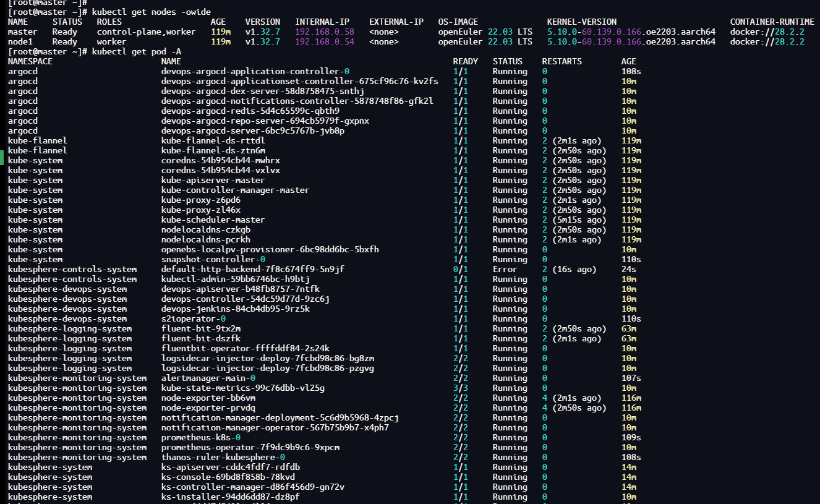Click pod openebs-localpv-provisioner-6bc98dd6bc-5bxfh
The image size is (820, 504).
click(270, 250)
